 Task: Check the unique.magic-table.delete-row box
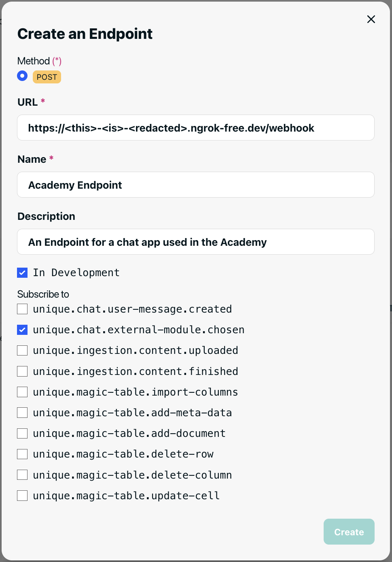(22, 454)
